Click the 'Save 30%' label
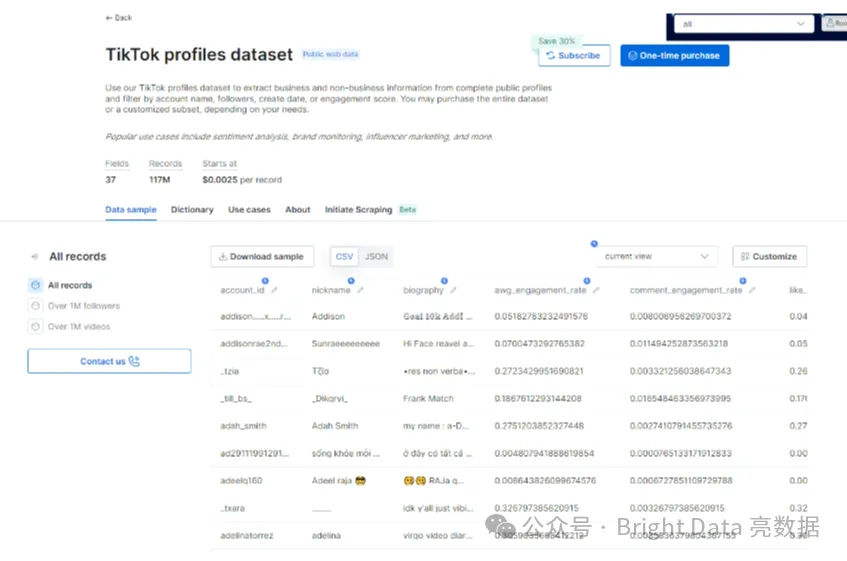The width and height of the screenshot is (847, 561). tap(556, 41)
